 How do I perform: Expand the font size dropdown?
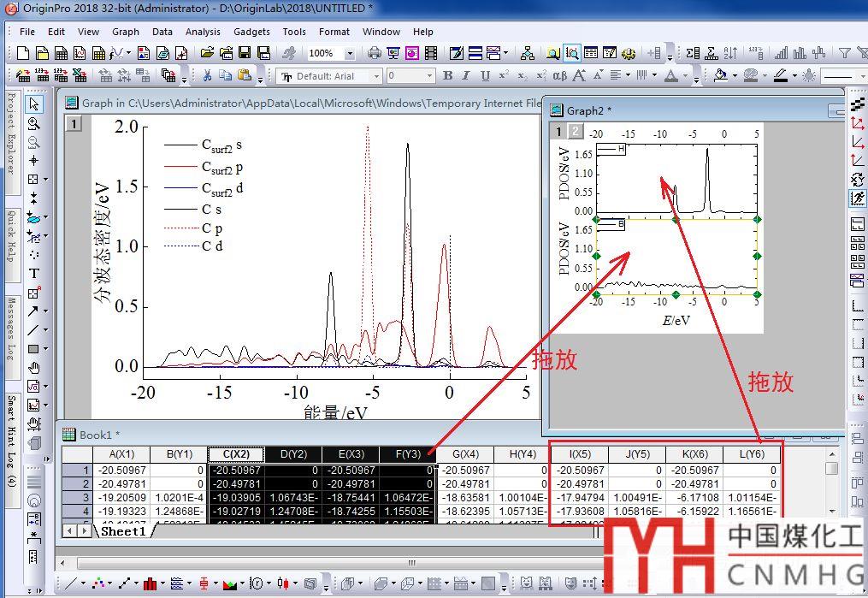429,76
